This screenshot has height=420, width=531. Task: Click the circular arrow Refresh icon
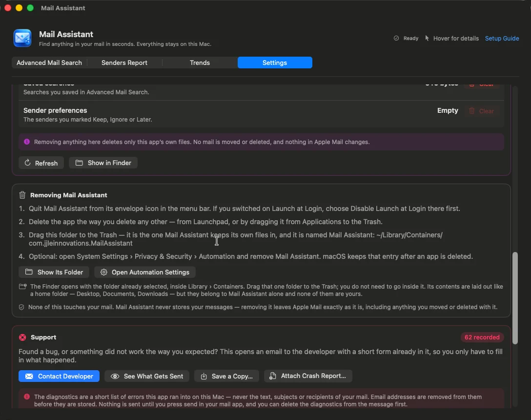point(27,163)
